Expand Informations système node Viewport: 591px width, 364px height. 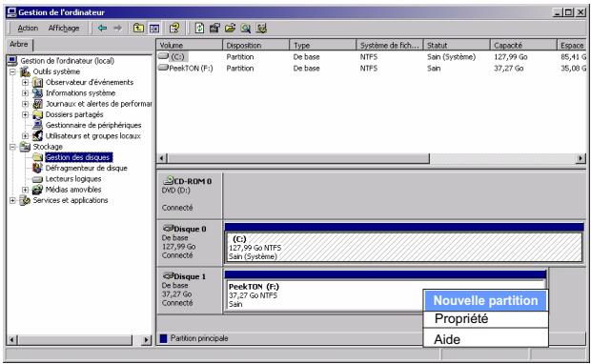pos(25,92)
